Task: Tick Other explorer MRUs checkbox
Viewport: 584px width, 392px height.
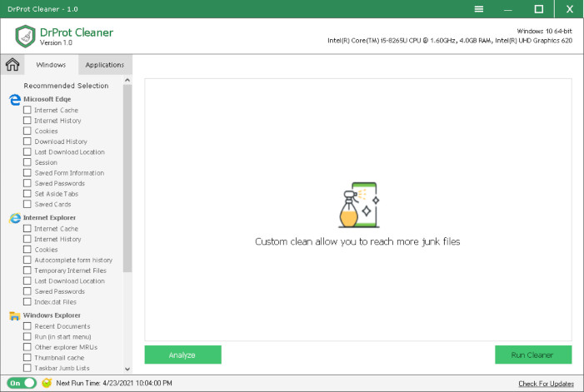Action: [x=27, y=346]
